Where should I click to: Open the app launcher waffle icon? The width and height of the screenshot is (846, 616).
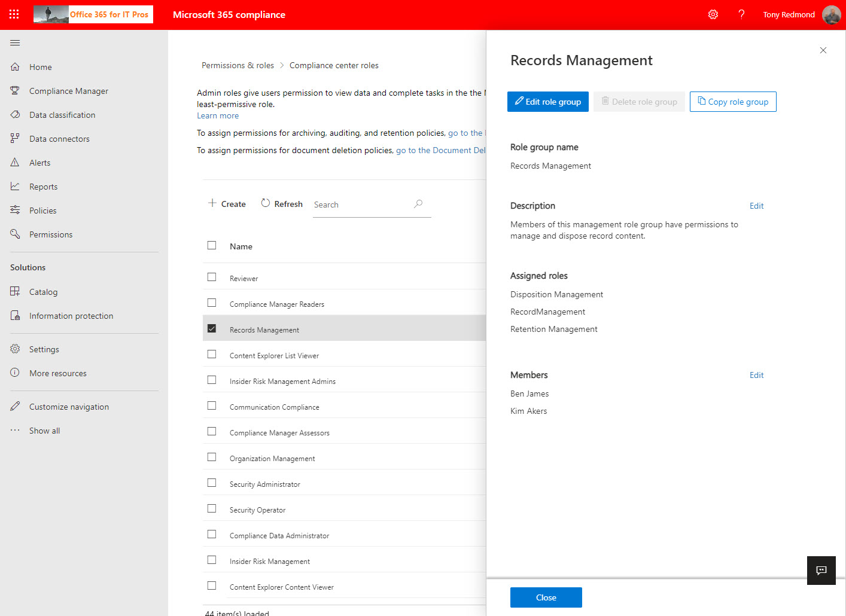(x=14, y=14)
